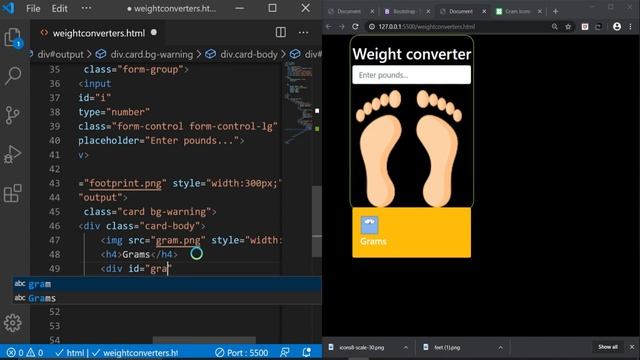
Task: Click the VS Code logo icon
Action: tap(9, 8)
